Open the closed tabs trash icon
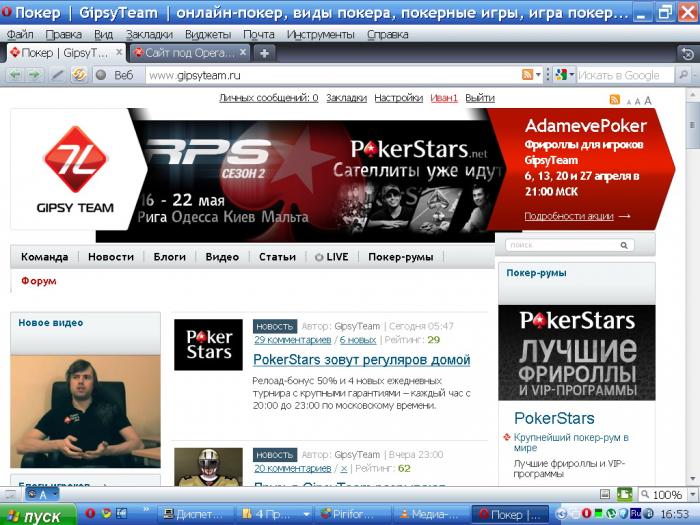Screen dimensions: 700x525 tap(687, 54)
